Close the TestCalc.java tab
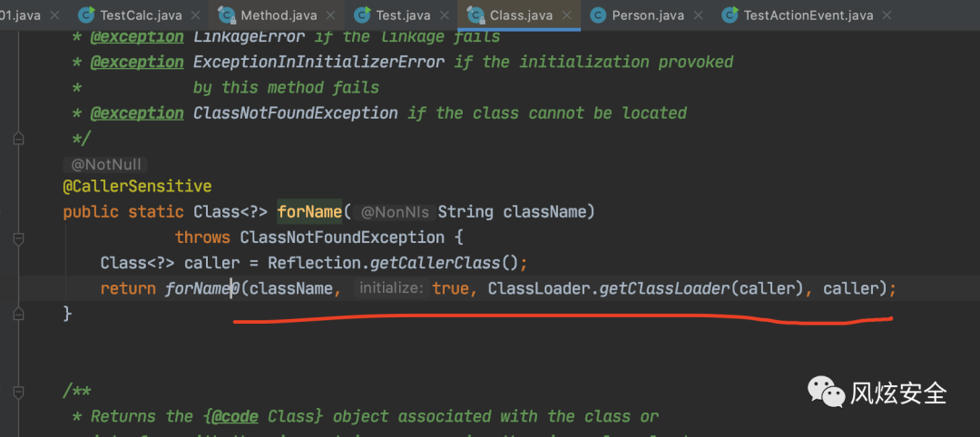The width and height of the screenshot is (980, 437). point(195,15)
